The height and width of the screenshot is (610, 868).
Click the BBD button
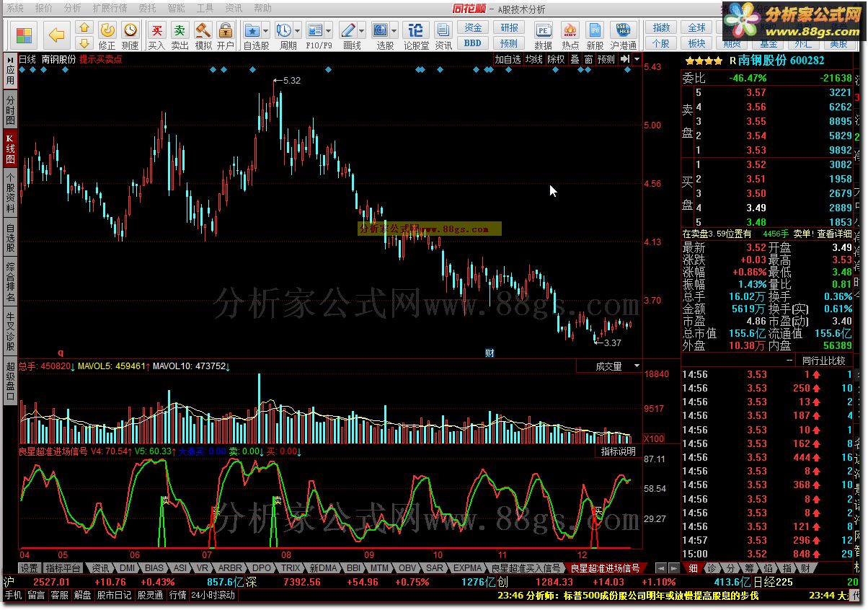pos(473,43)
